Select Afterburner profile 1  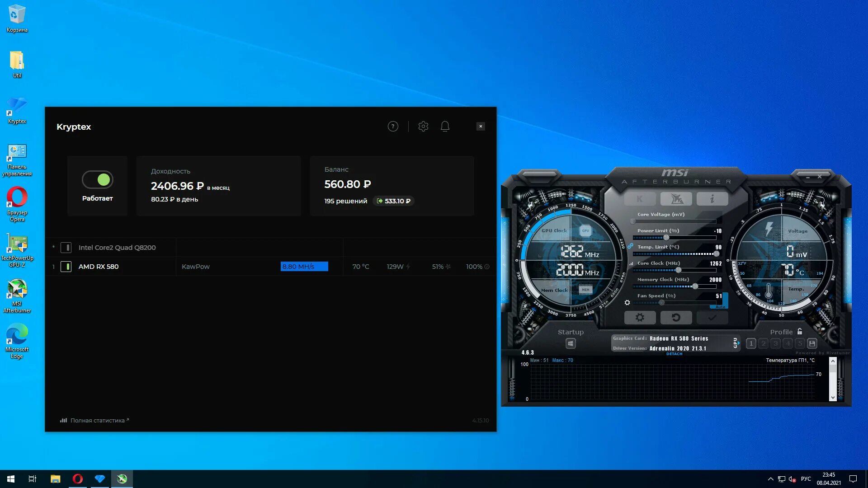pos(751,343)
